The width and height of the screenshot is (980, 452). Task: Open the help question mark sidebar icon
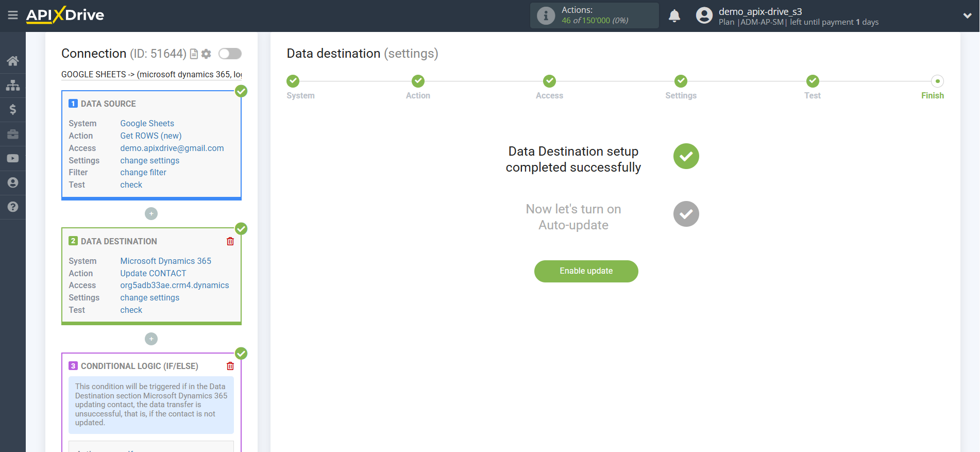click(x=13, y=207)
